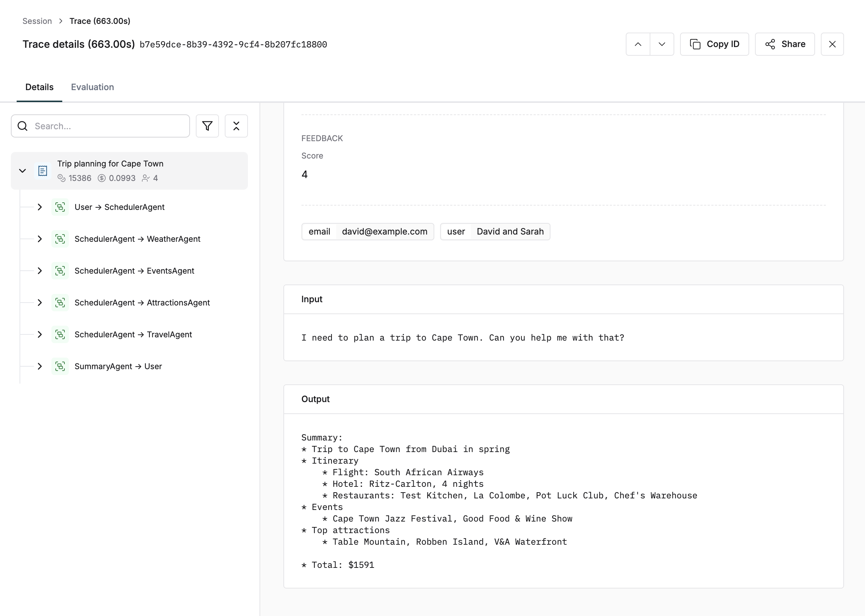Expand the User → SchedulerAgent span
The image size is (865, 616).
click(39, 207)
